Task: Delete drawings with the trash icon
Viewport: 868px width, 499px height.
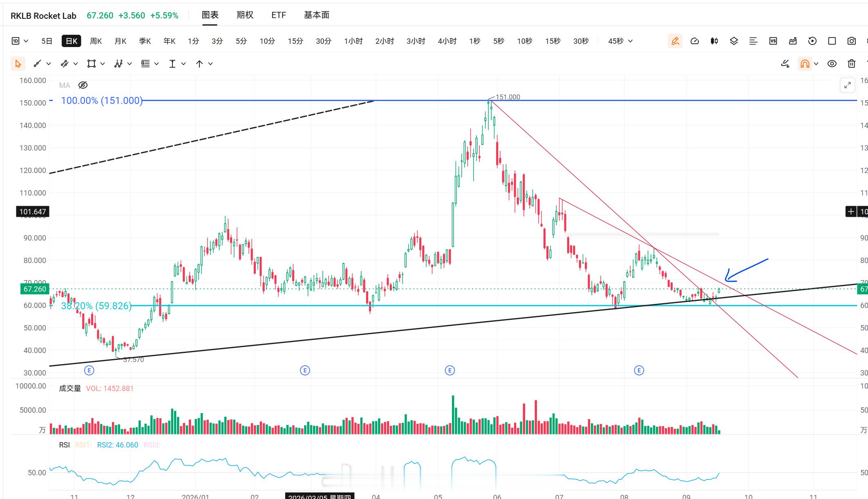Action: (852, 64)
